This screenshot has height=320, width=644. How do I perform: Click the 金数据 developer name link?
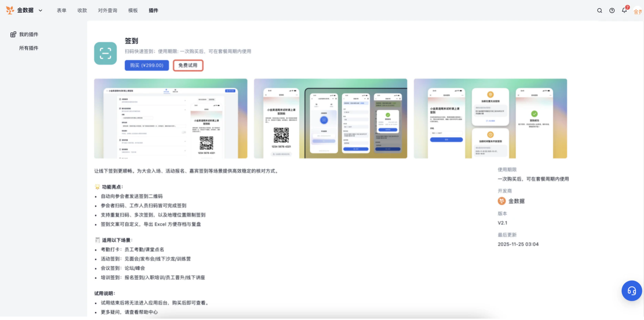click(x=517, y=201)
